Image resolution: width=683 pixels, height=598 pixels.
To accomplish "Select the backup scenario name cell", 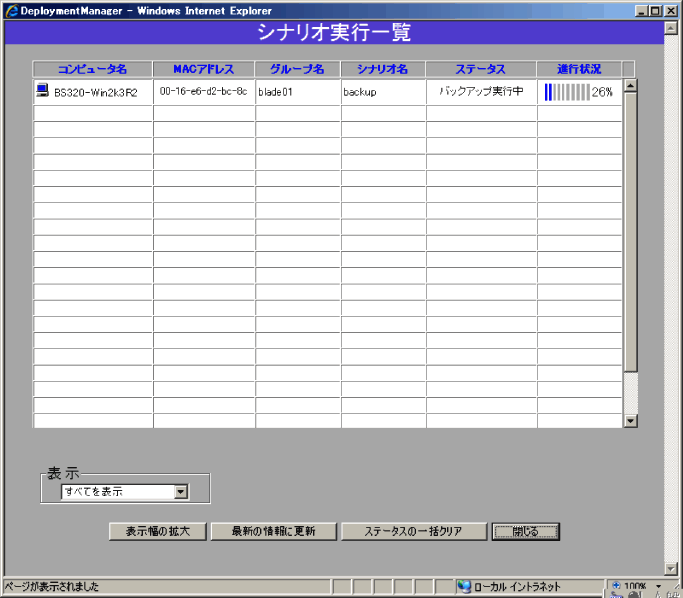I will point(383,92).
